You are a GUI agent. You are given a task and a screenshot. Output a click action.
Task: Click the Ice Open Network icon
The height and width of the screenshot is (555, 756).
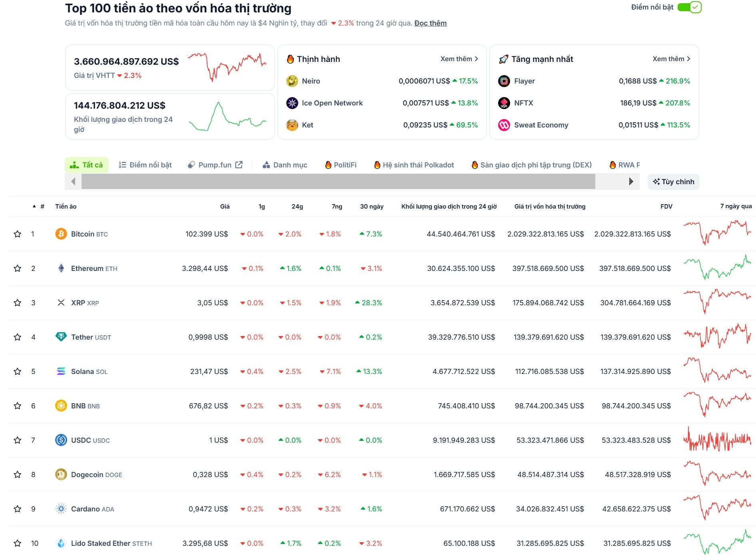[292, 103]
